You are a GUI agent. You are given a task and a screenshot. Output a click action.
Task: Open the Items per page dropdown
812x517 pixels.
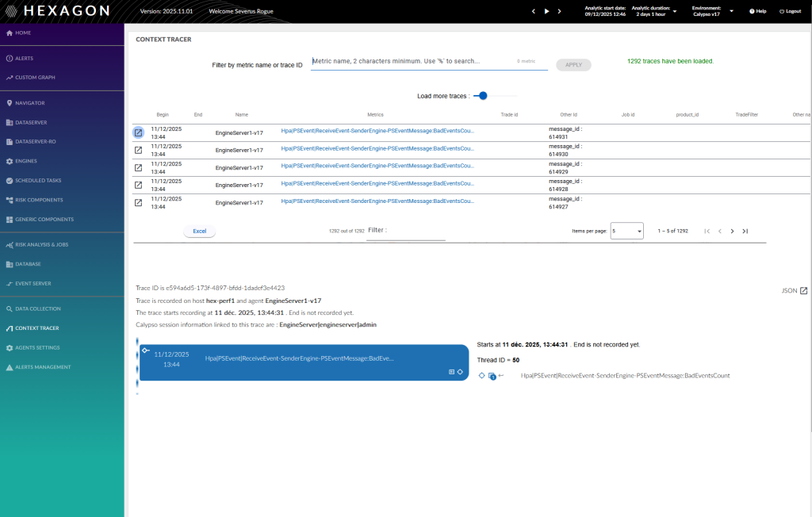tap(626, 231)
